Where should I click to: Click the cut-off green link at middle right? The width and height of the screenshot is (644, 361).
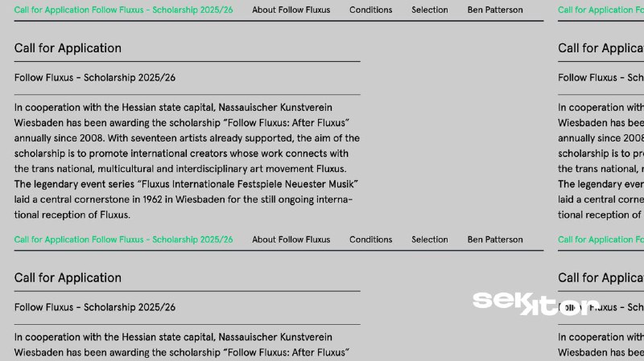point(600,240)
